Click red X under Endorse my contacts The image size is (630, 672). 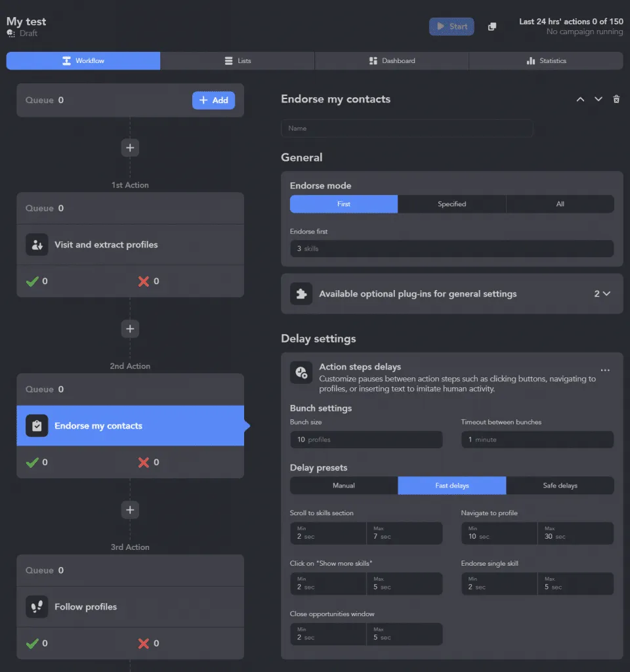pyautogui.click(x=144, y=463)
